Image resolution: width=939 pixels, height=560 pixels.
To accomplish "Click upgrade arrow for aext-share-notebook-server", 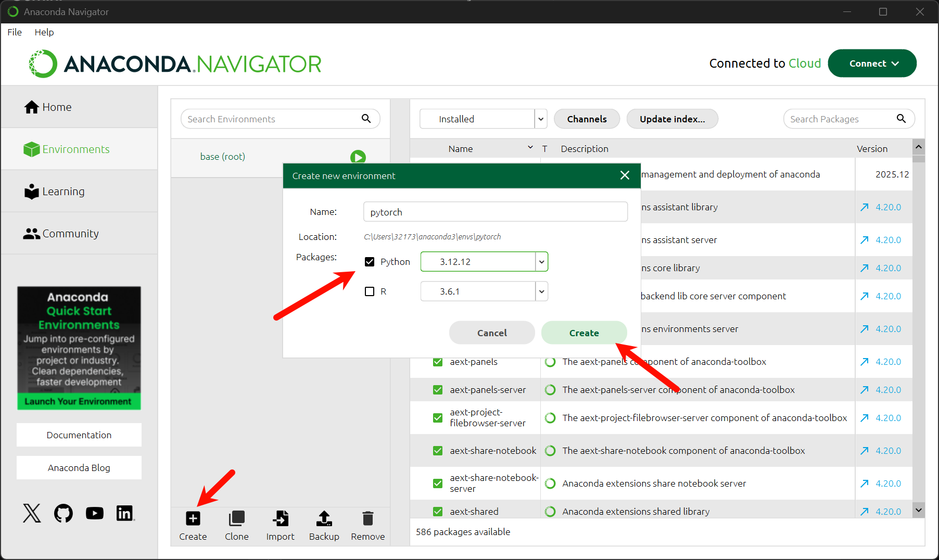I will pyautogui.click(x=865, y=483).
